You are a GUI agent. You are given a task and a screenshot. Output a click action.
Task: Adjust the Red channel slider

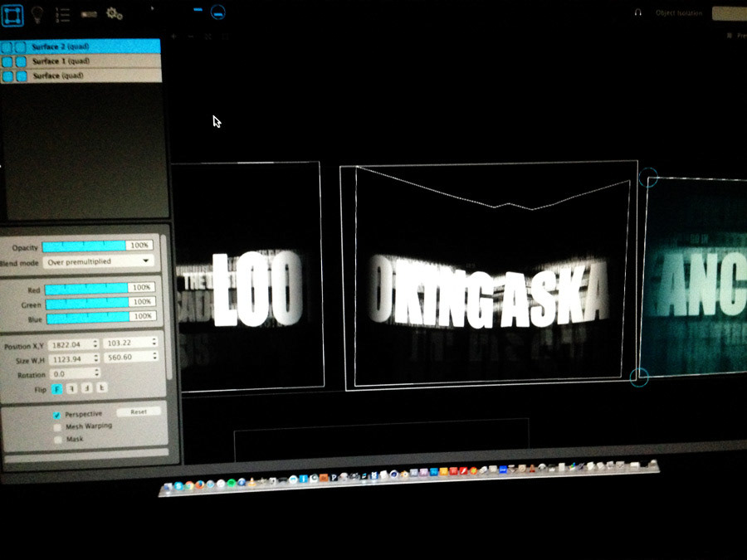coord(86,288)
